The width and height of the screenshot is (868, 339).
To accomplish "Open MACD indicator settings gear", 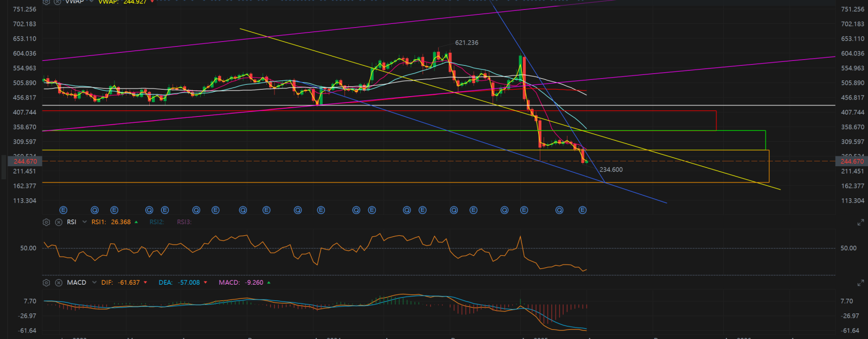I will coord(46,282).
